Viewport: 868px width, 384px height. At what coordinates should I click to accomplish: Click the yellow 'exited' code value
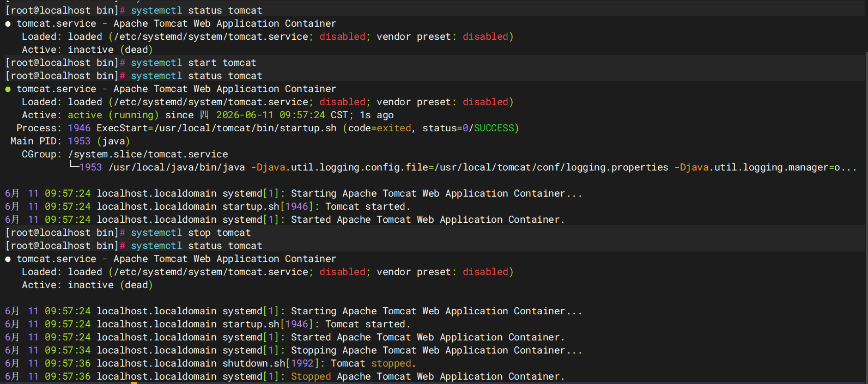pos(394,128)
